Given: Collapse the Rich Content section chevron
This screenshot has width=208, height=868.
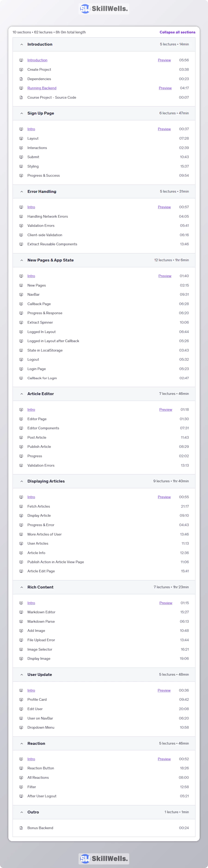Looking at the screenshot, I should (x=21, y=587).
